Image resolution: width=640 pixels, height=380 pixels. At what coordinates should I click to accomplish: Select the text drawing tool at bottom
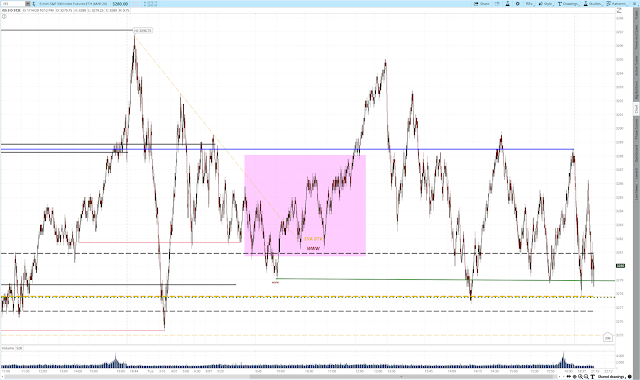(593, 376)
